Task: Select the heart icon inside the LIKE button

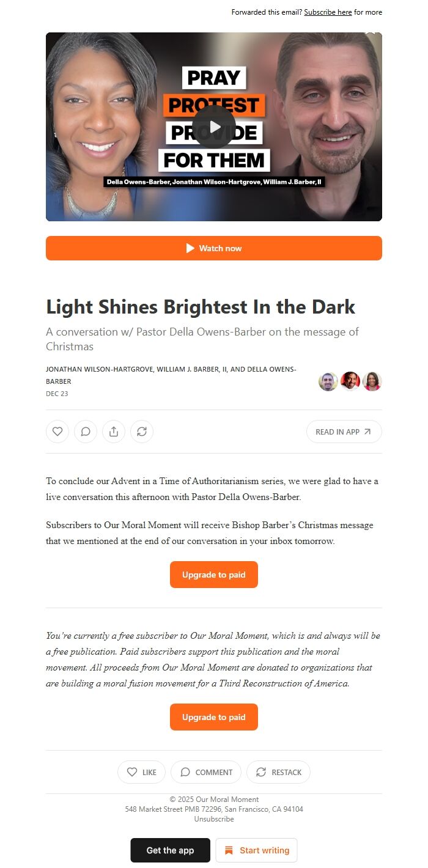Action: [131, 772]
